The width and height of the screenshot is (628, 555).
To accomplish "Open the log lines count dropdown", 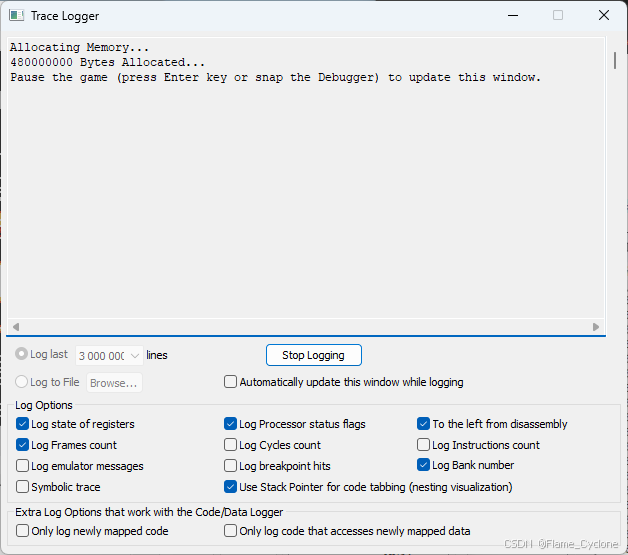I will (x=109, y=356).
